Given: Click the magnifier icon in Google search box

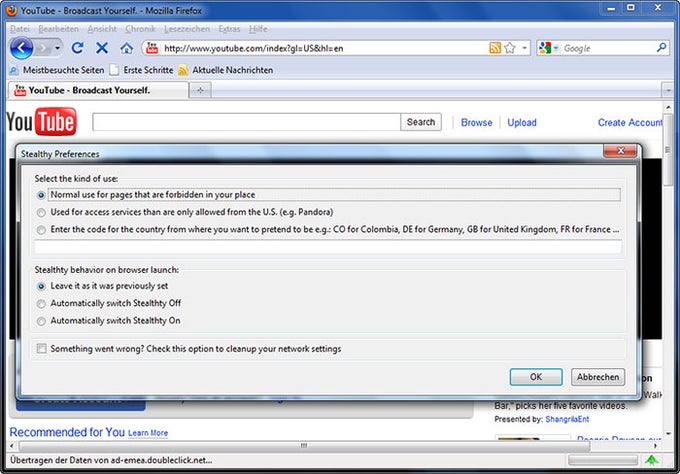Looking at the screenshot, I should [x=661, y=48].
